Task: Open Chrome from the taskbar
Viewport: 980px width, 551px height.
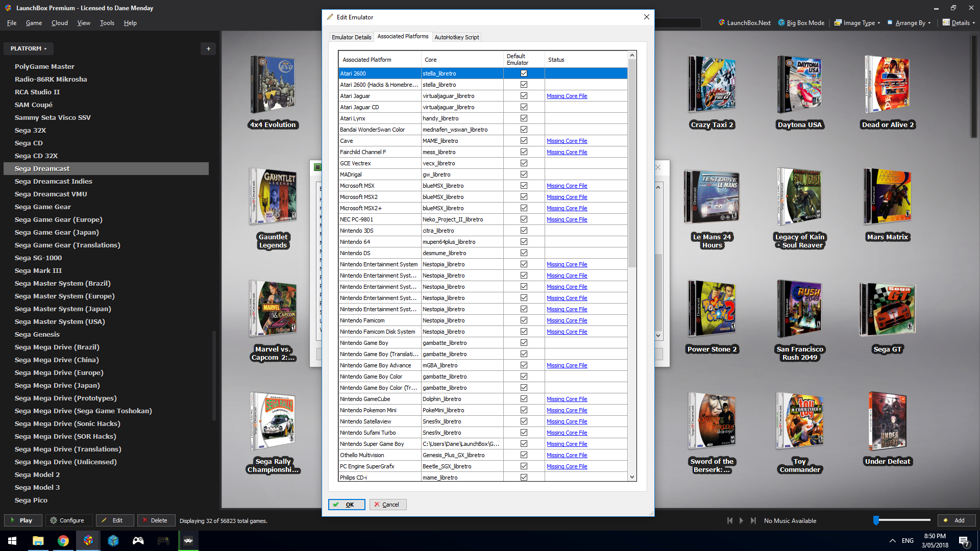Action: 63,541
